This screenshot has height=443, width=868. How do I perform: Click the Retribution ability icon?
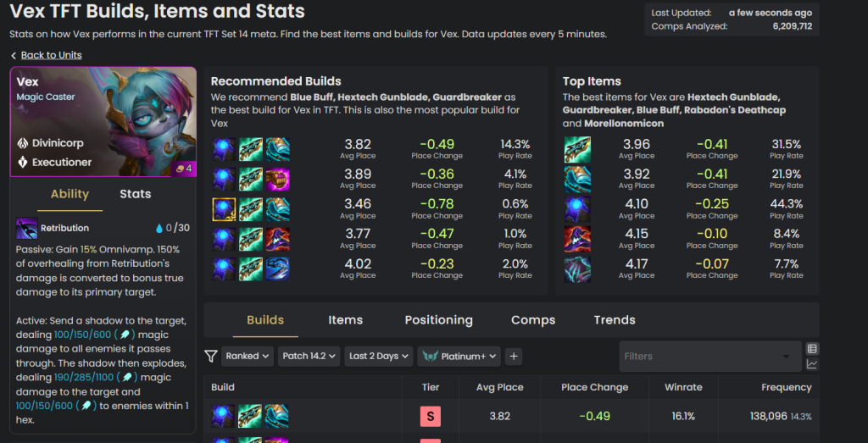26,229
